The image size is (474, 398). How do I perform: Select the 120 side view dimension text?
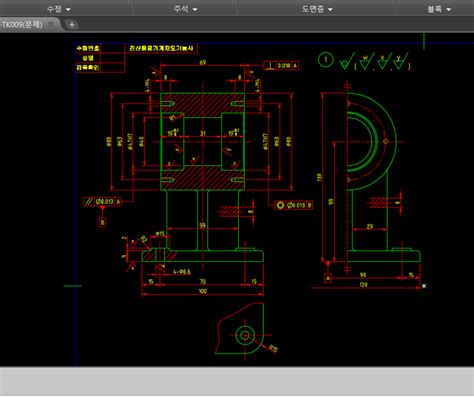tap(364, 285)
